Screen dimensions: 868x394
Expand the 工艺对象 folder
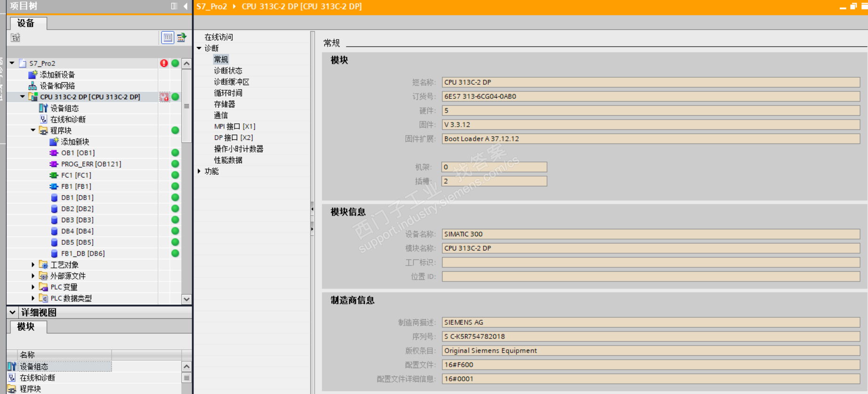33,265
